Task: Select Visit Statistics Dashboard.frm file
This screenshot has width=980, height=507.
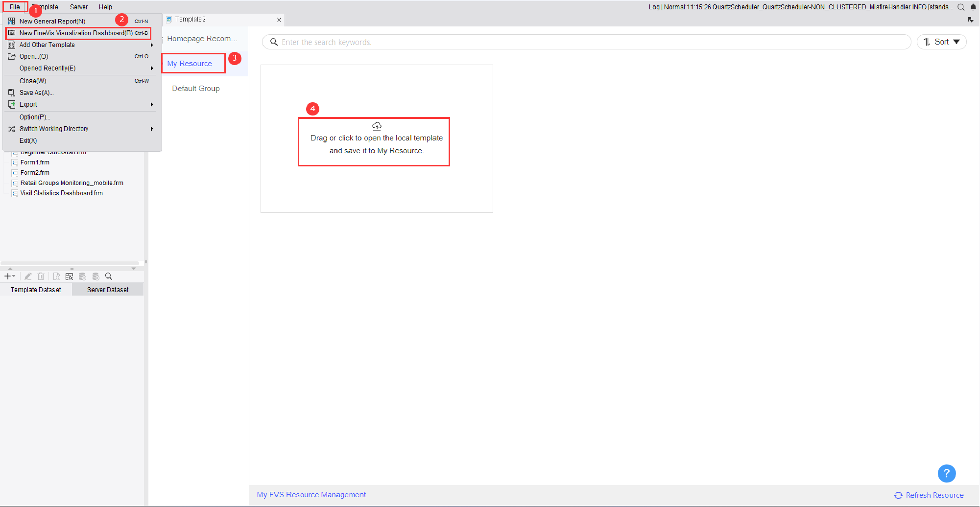Action: click(61, 193)
